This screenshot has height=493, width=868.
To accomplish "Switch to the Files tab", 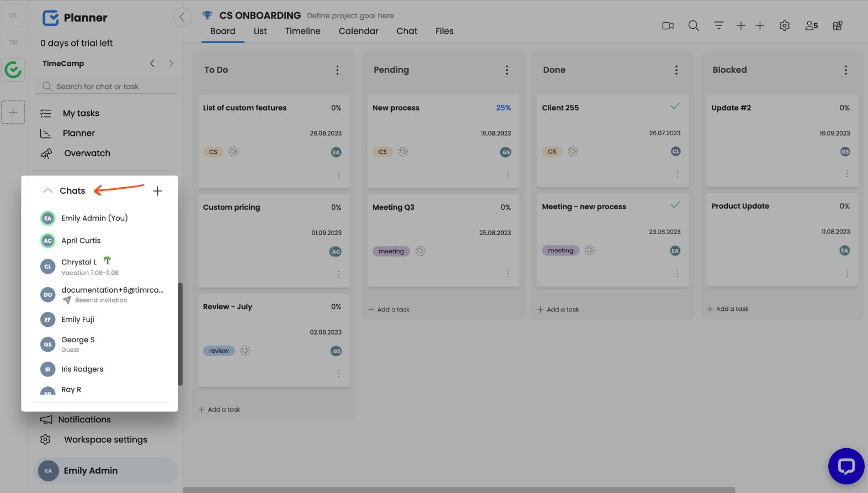I will [x=444, y=31].
